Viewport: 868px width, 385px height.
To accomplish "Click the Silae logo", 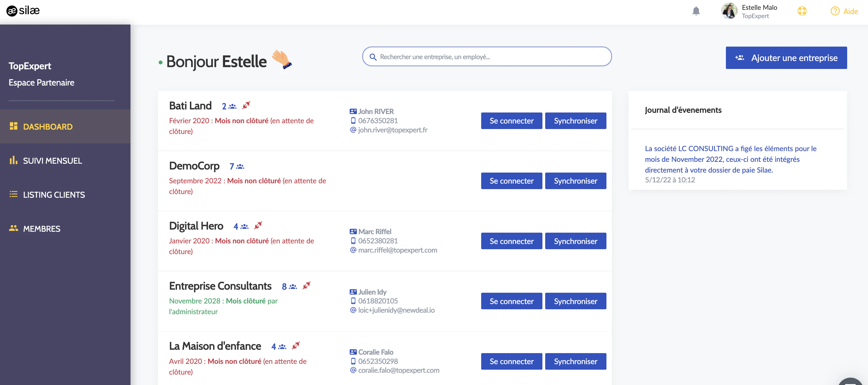I will pyautogui.click(x=23, y=11).
